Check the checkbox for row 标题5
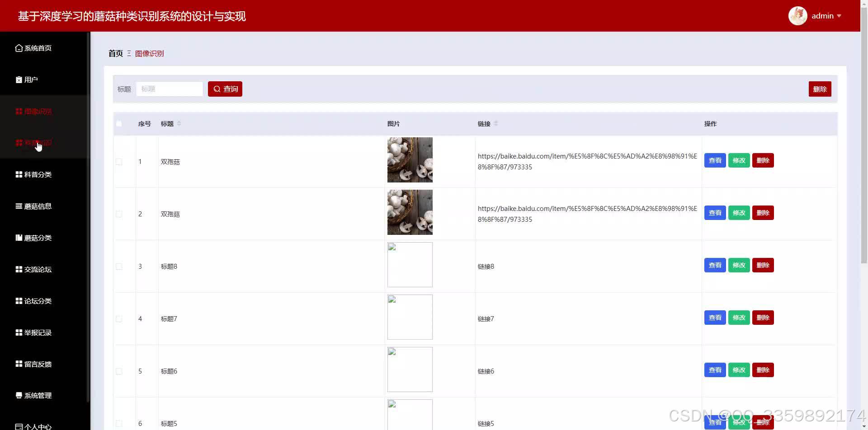 (119, 424)
